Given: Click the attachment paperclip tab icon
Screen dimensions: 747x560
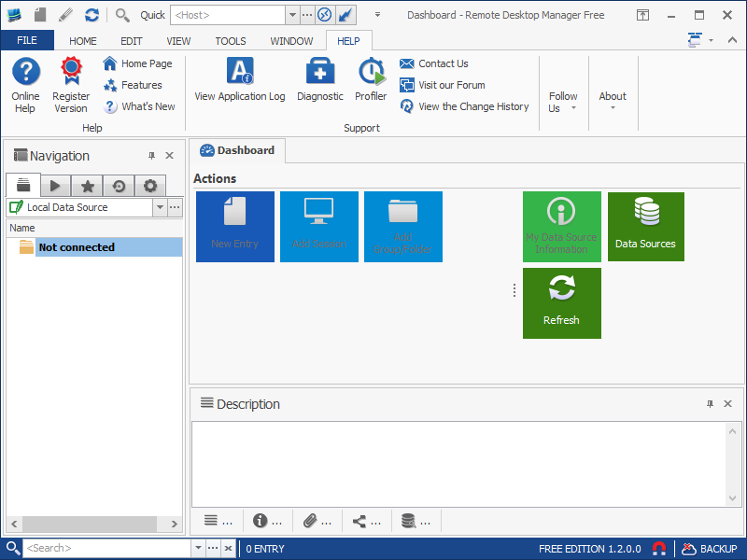Looking at the screenshot, I should tap(317, 521).
